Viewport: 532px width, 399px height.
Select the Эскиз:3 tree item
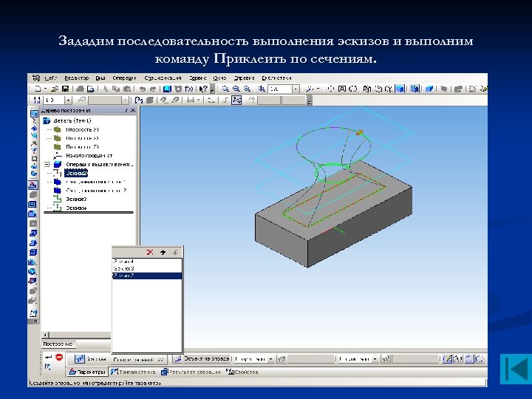click(x=76, y=199)
